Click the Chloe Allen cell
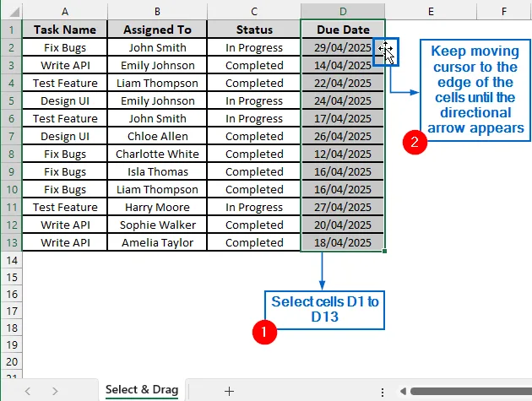 coord(157,136)
